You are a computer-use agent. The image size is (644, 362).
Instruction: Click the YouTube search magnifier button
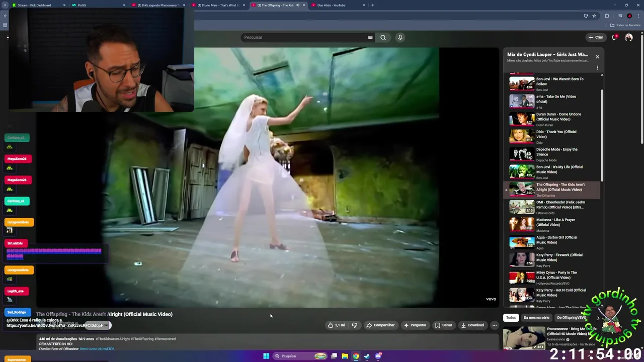point(383,37)
